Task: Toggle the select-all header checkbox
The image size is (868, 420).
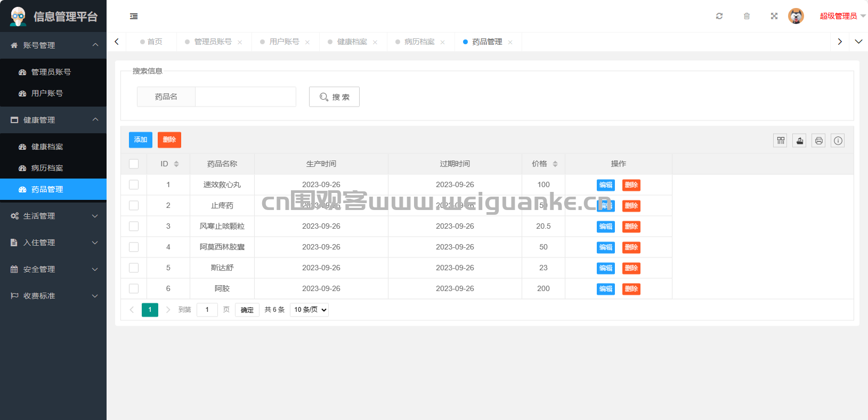Action: pyautogui.click(x=134, y=164)
